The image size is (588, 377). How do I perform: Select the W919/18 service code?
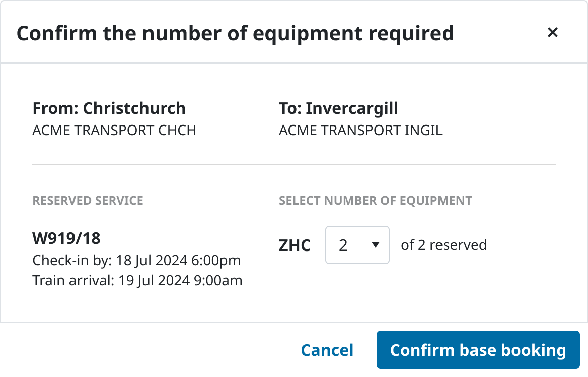66,238
